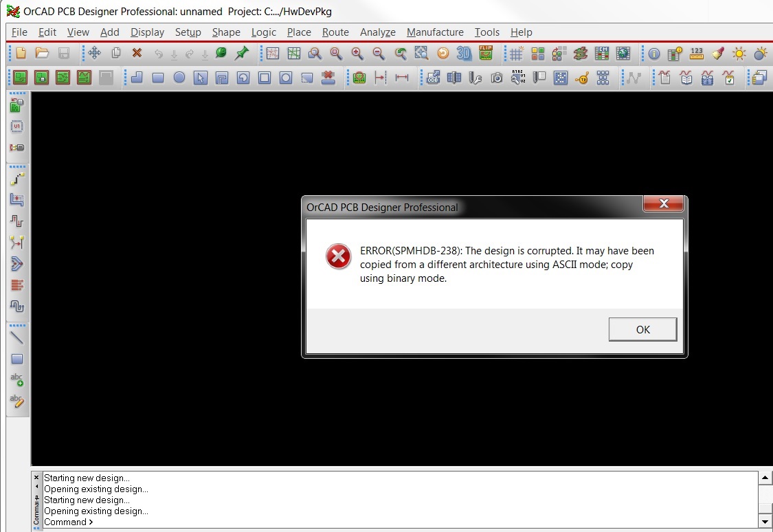This screenshot has width=773, height=532.
Task: Open the layer cross-section stack icon
Action: (x=580, y=53)
